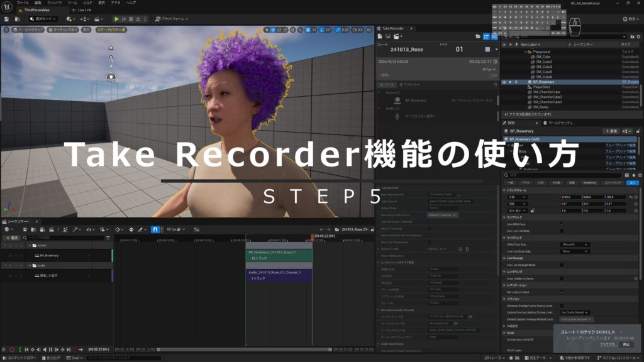The width and height of the screenshot is (644, 362).
Task: Open the ウィンドウ menu
Action: 55,3
